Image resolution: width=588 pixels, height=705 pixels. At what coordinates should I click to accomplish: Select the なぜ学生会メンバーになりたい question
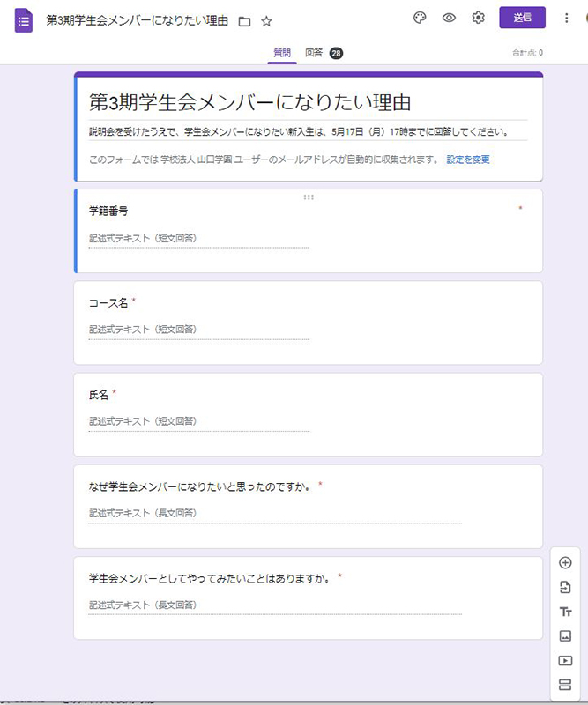point(309,506)
